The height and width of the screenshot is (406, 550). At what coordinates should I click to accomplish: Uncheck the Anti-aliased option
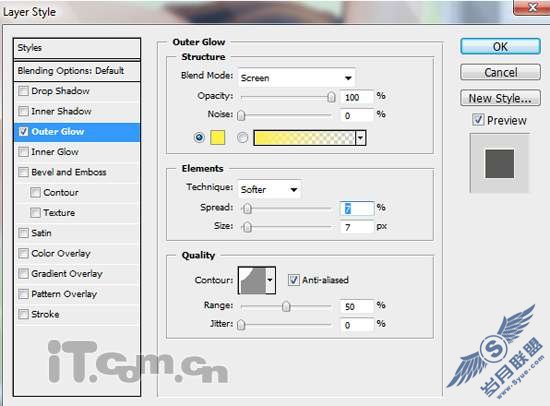[294, 280]
